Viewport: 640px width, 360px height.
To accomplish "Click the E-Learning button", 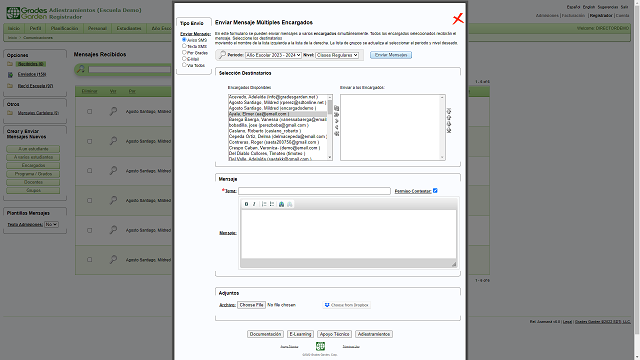I will pos(300,334).
